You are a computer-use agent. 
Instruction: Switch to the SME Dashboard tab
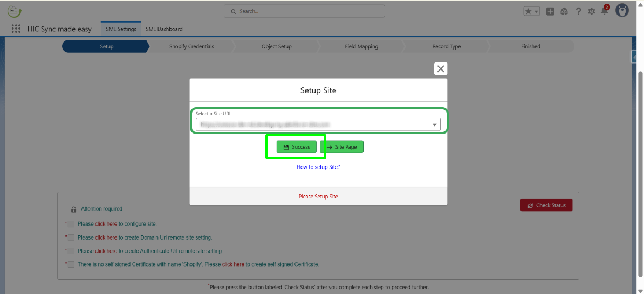coord(164,29)
